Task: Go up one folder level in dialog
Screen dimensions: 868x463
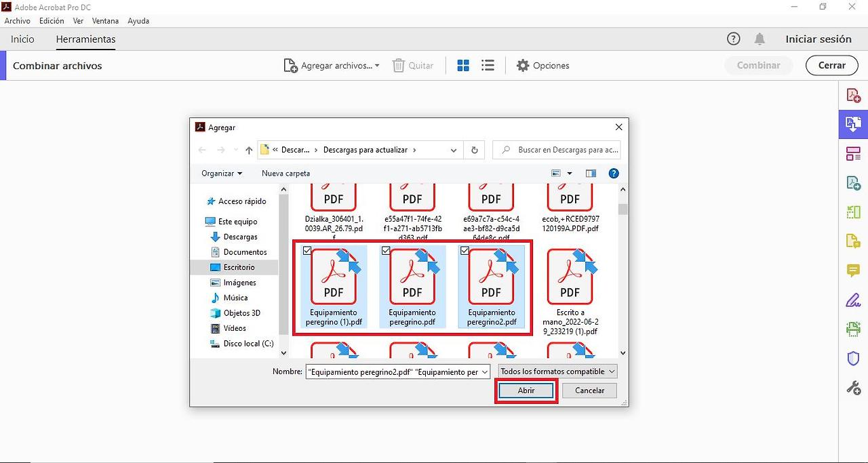Action: 249,150
